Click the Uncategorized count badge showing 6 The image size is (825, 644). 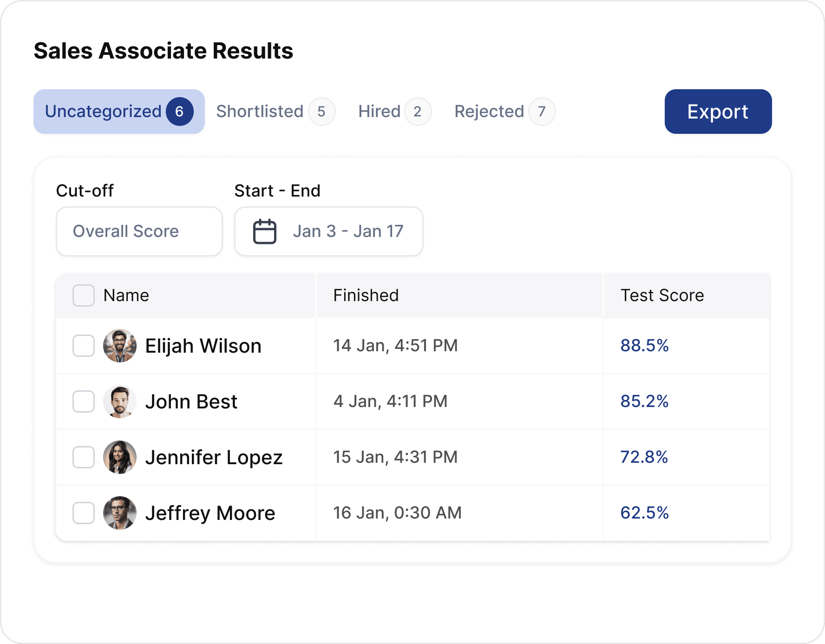pos(179,111)
